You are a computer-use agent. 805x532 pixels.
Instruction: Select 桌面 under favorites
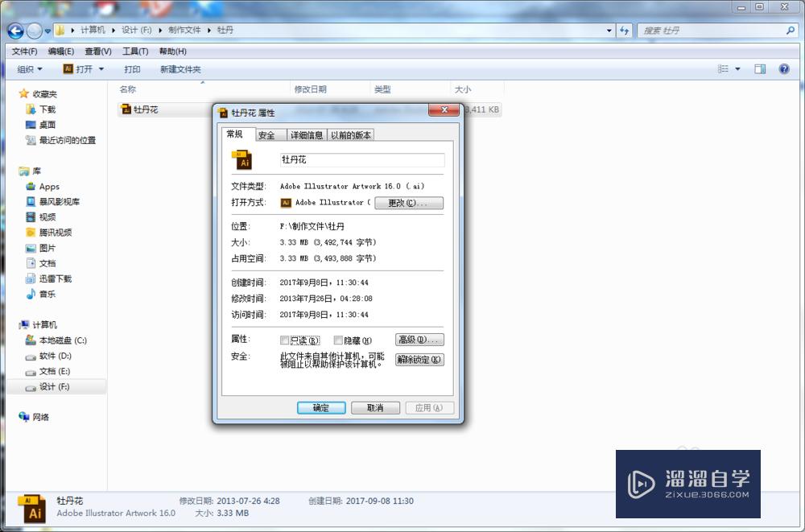pos(47,125)
